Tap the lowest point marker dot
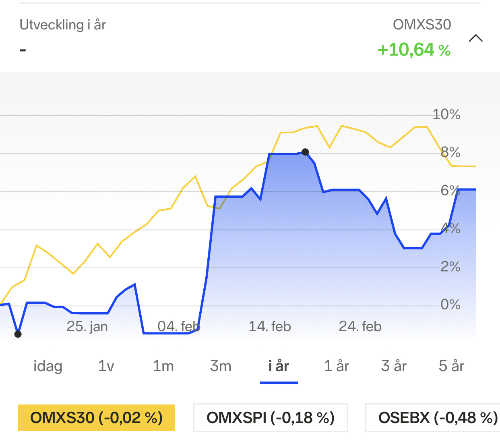500x448 pixels. tap(18, 334)
